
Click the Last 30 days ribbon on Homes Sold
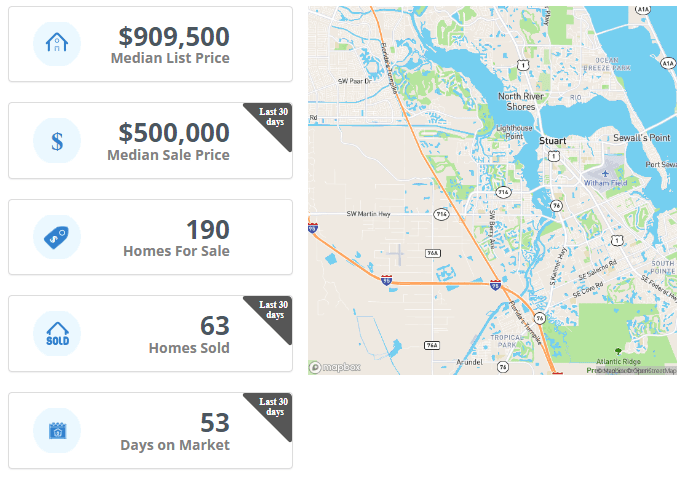[273, 310]
